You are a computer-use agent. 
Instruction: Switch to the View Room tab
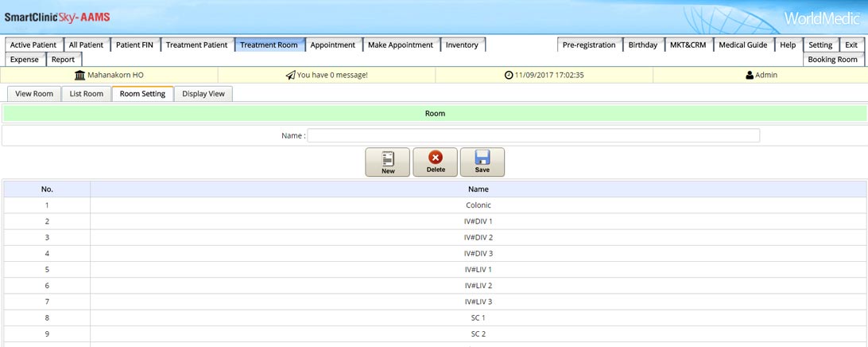(34, 94)
